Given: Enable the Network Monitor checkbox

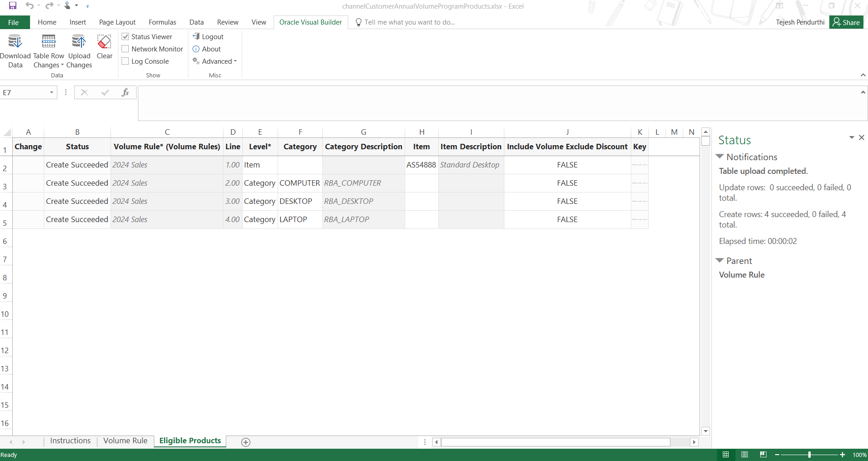Looking at the screenshot, I should (125, 49).
